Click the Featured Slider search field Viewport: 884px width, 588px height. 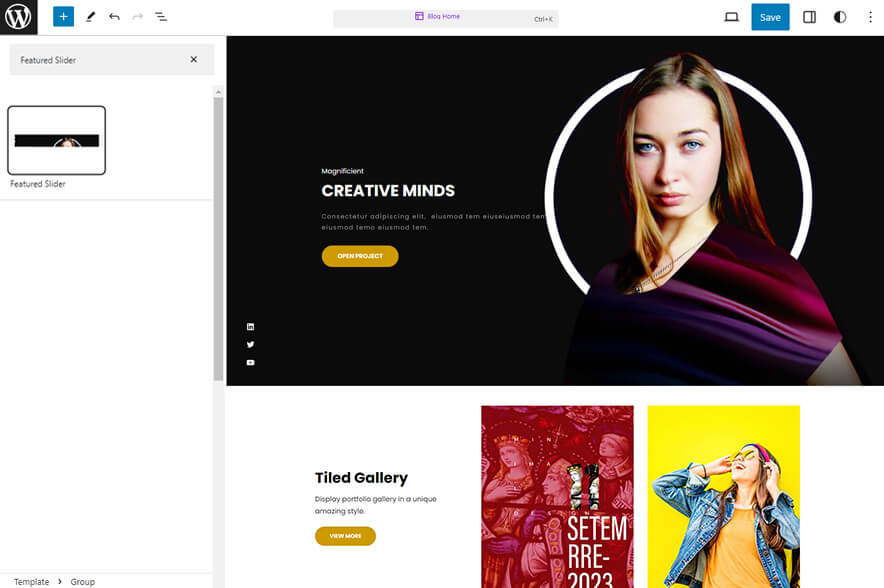[100, 60]
